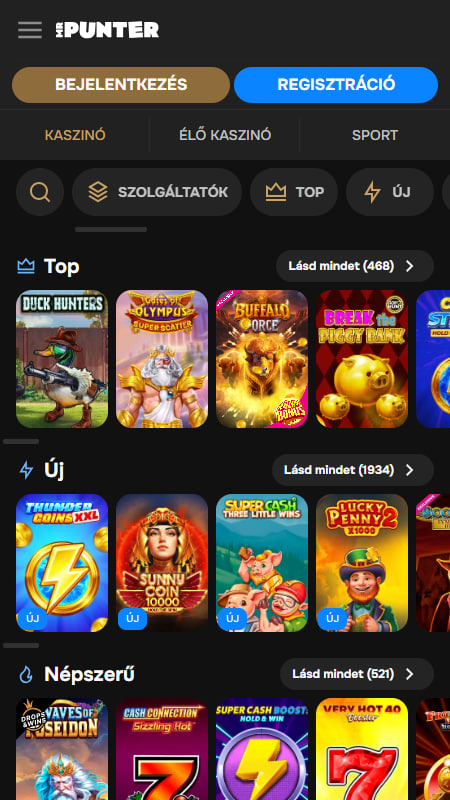Open Gates of Olympus Super Scatter
This screenshot has width=450, height=800.
[162, 359]
